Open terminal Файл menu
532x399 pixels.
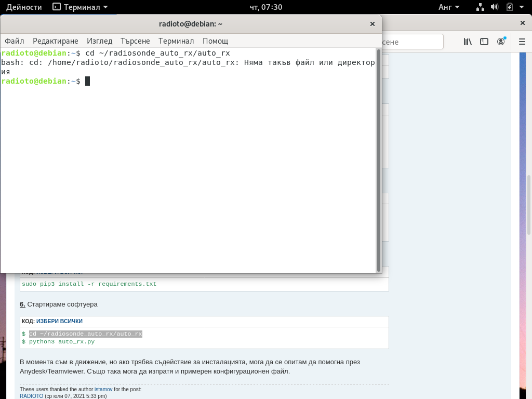pos(14,41)
